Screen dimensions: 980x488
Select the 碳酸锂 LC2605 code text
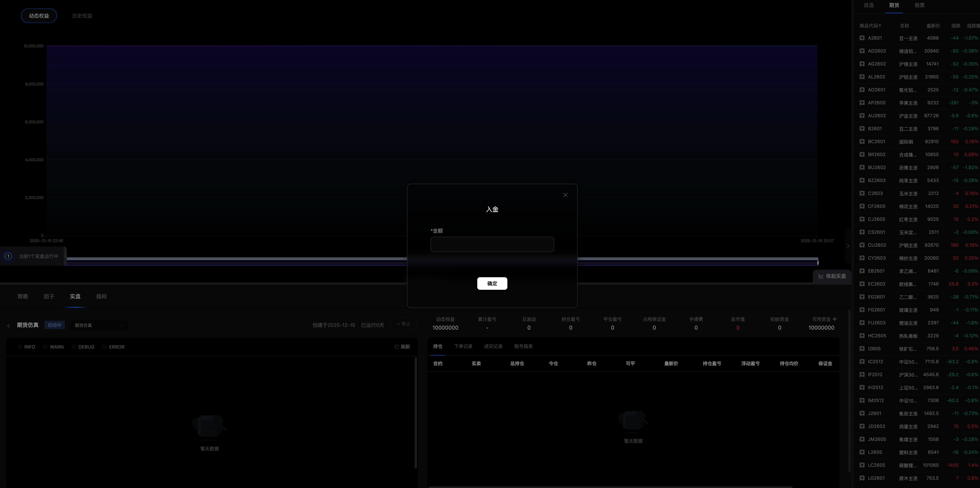pos(877,465)
